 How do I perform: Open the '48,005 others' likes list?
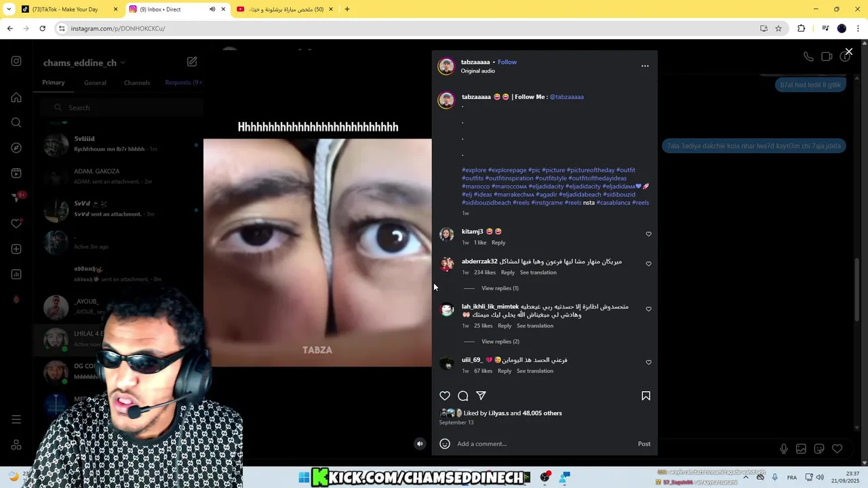[542, 413]
